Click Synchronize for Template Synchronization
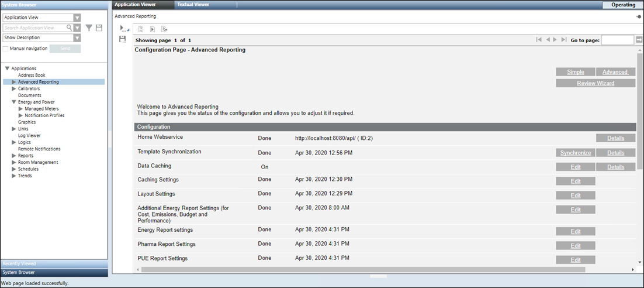The image size is (644, 288). pyautogui.click(x=575, y=153)
